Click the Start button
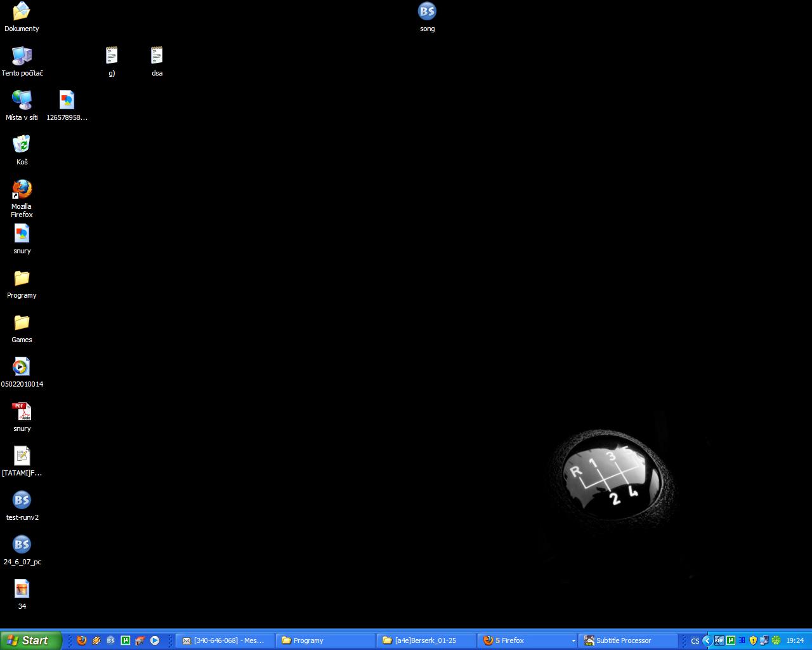 (x=30, y=640)
